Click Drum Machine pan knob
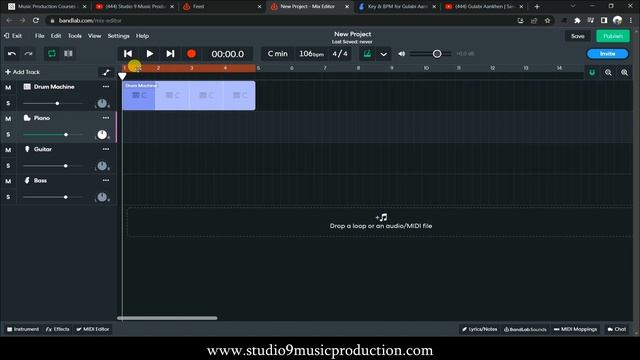The image size is (640, 360). coord(102,103)
